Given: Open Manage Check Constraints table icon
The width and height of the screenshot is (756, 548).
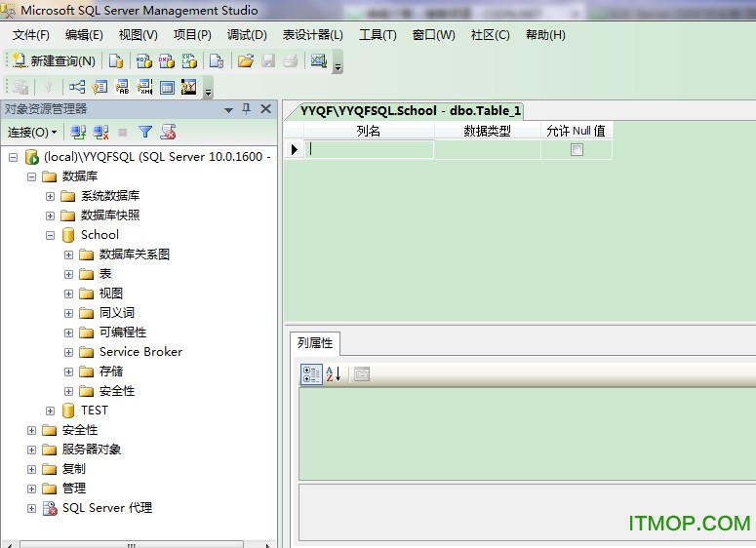Looking at the screenshot, I should click(x=167, y=87).
